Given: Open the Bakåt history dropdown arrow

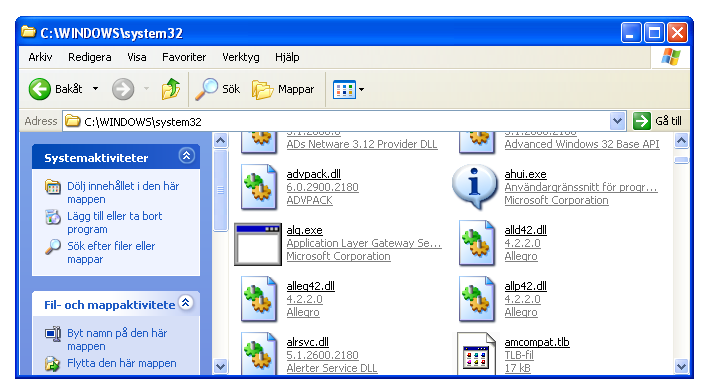Looking at the screenshot, I should coord(95,89).
